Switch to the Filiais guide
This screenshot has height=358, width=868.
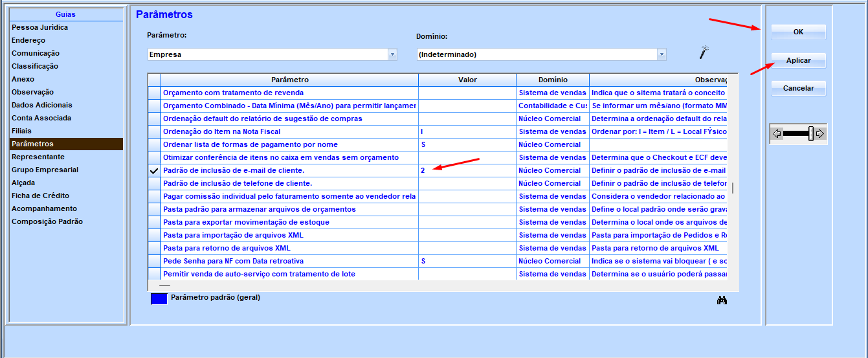point(21,131)
